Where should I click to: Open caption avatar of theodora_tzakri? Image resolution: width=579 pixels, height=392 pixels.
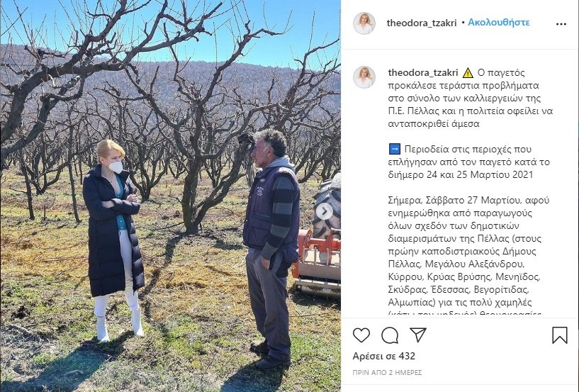tap(364, 77)
